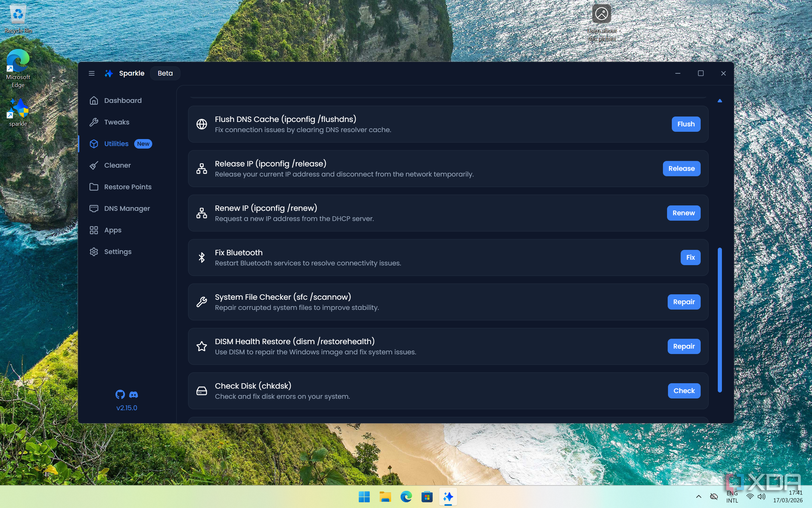Open File Explorer from taskbar
The height and width of the screenshot is (508, 812).
coord(385,497)
